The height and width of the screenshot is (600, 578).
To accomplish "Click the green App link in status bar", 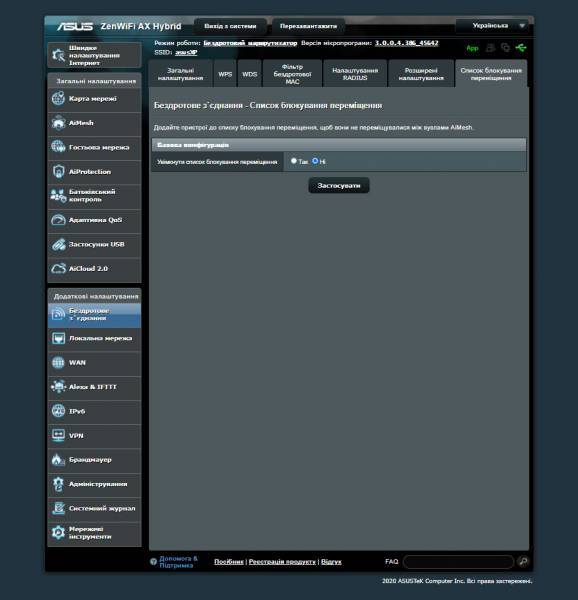I will coord(472,48).
